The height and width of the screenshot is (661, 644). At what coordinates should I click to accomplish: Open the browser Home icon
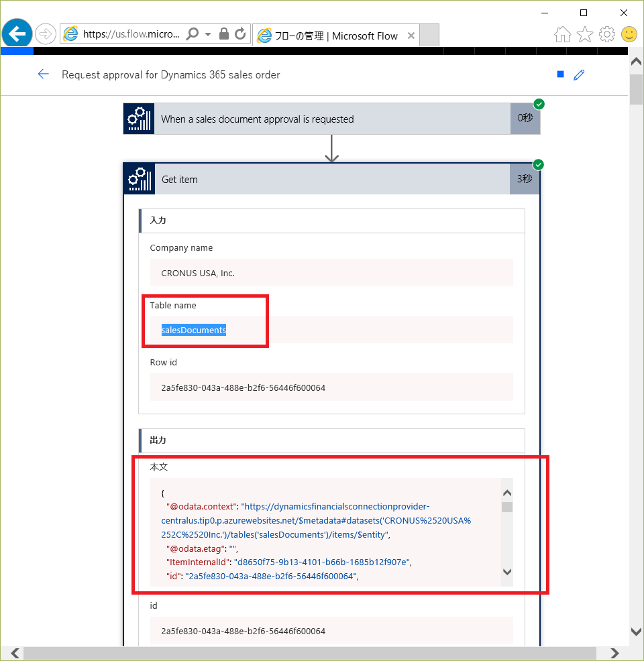[563, 35]
